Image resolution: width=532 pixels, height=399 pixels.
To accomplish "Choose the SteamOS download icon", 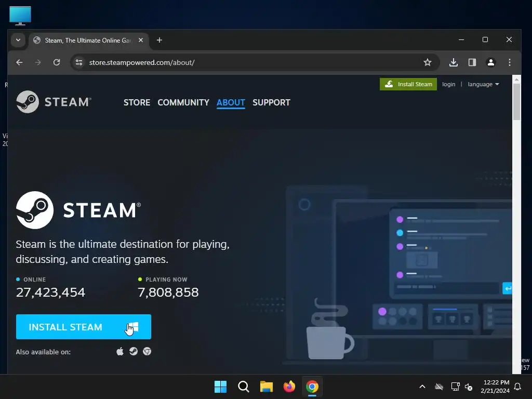I will coord(134,352).
